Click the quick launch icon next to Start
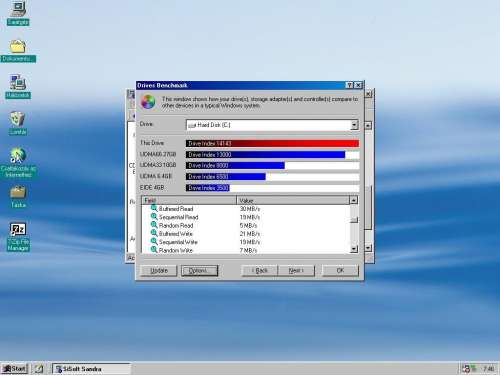The image size is (500, 375). [x=39, y=369]
